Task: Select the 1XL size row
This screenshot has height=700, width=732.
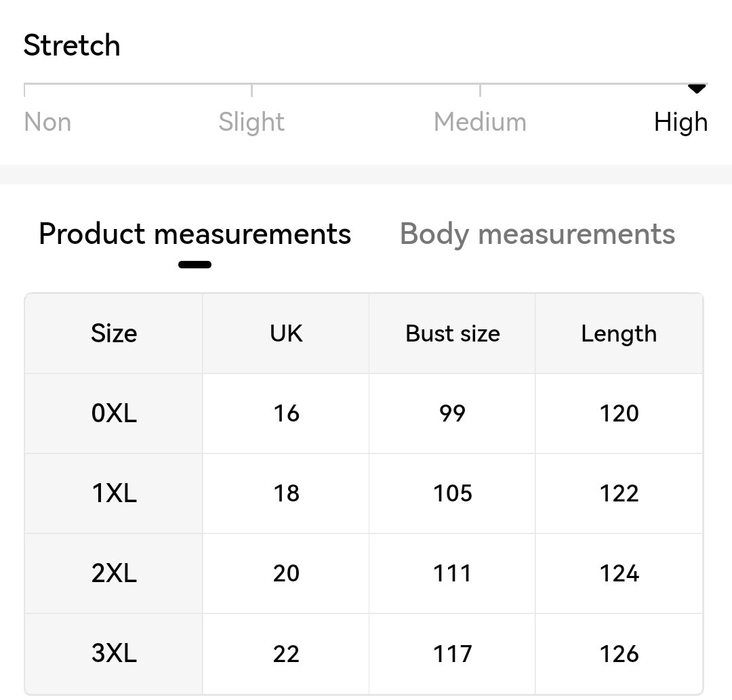Action: (364, 493)
